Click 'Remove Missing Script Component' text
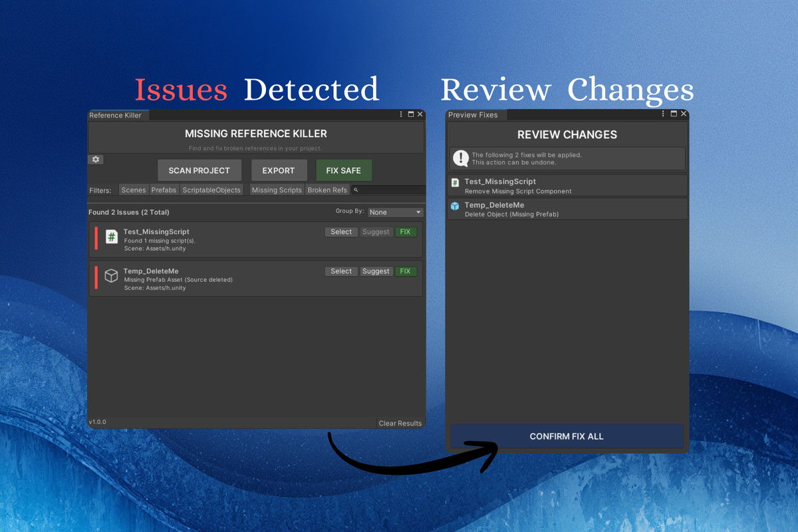 click(518, 191)
